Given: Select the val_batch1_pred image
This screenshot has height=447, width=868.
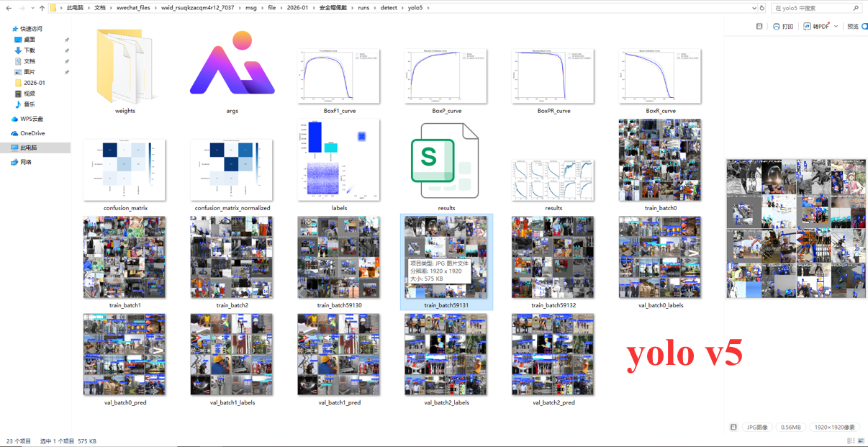Looking at the screenshot, I should (x=339, y=354).
